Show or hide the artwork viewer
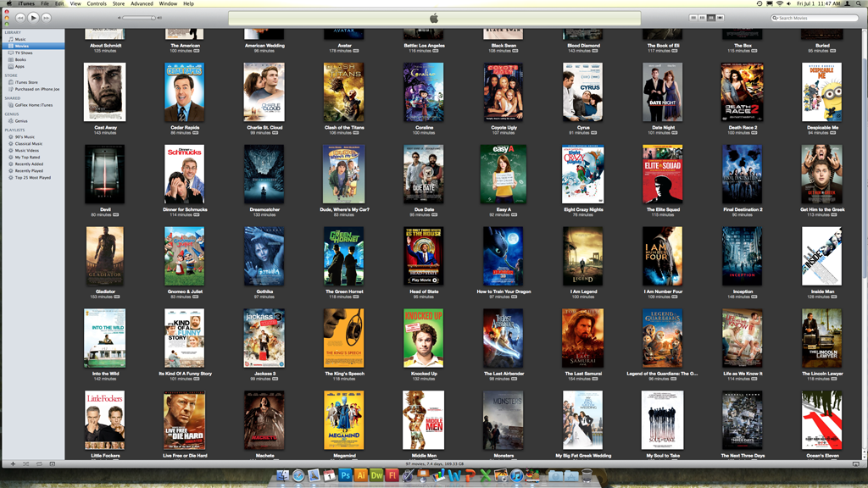 [x=53, y=463]
